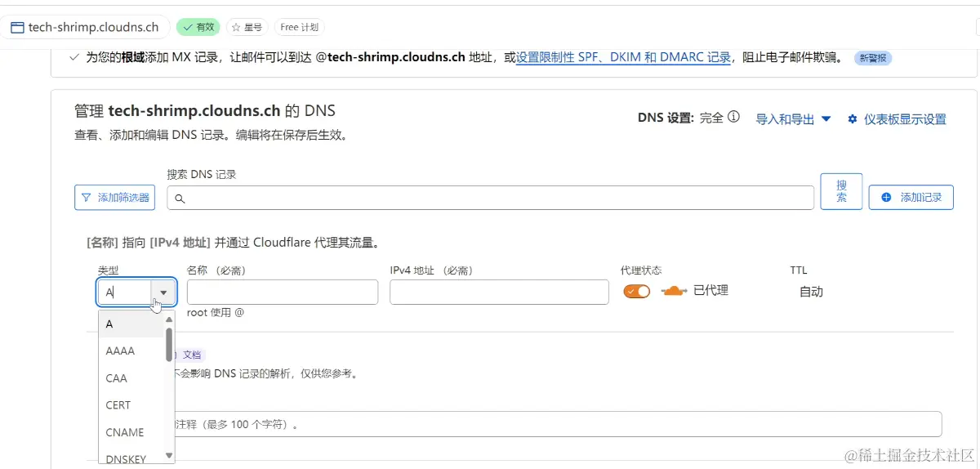The width and height of the screenshot is (980, 469).
Task: Click the type list scrollbar thumb
Action: [169, 343]
